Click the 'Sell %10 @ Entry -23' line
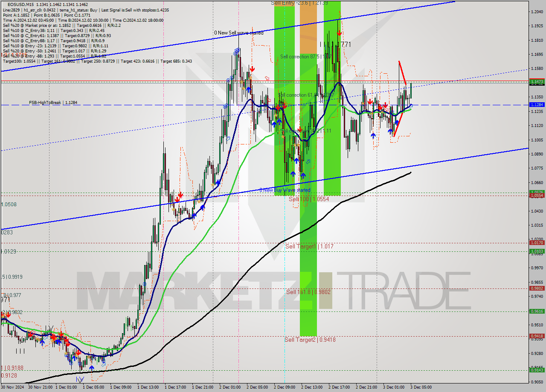Screen dimensions: 546x392 (x=56, y=46)
